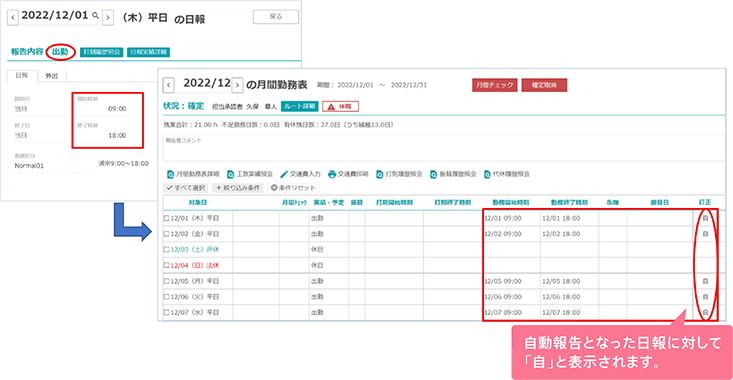Click the 休暇 warning button
The image size is (733, 380).
(x=340, y=107)
